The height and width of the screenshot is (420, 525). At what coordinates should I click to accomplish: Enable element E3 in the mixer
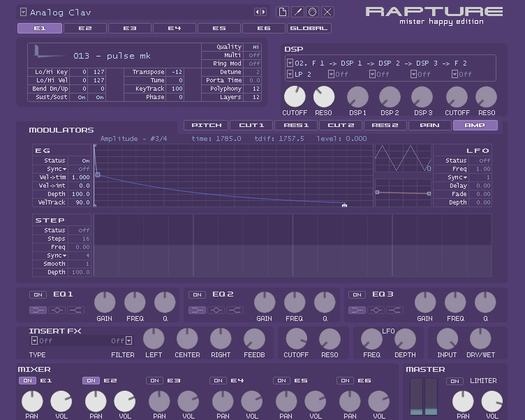(x=154, y=381)
